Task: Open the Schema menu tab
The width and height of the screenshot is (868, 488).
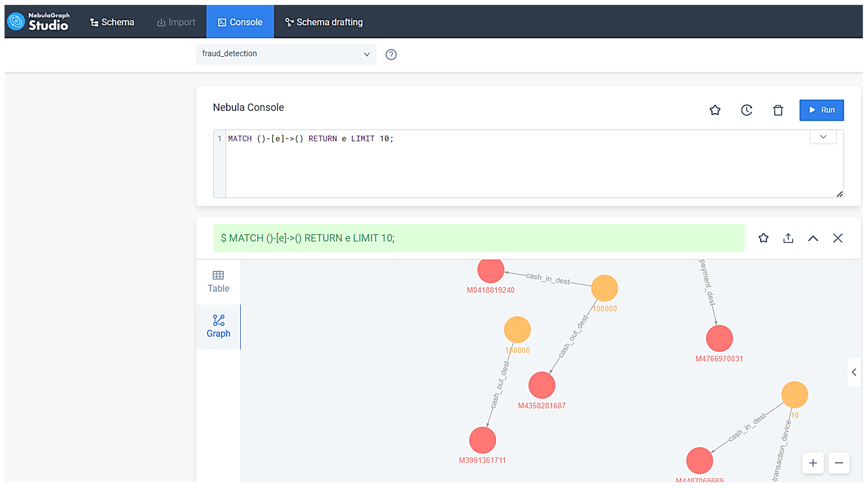Action: (x=112, y=22)
